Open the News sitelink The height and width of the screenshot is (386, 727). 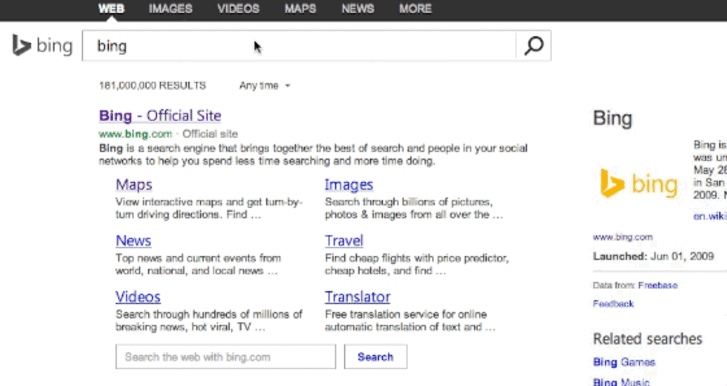coord(134,240)
